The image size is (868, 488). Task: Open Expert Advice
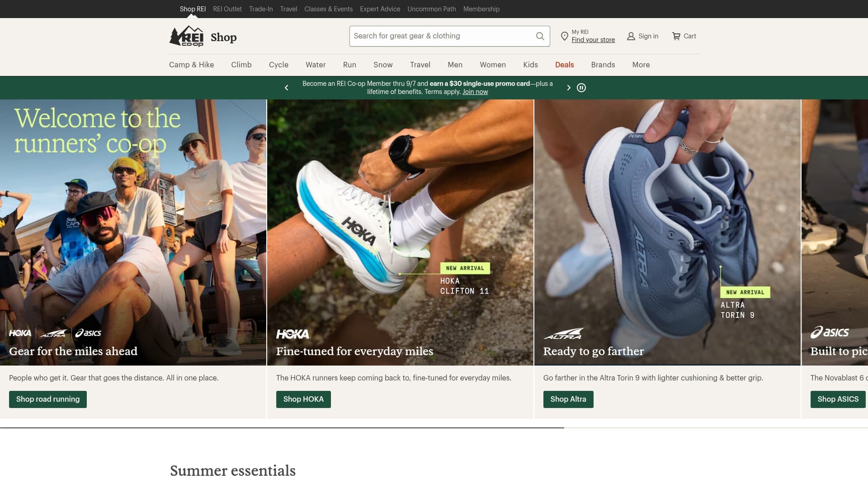380,9
